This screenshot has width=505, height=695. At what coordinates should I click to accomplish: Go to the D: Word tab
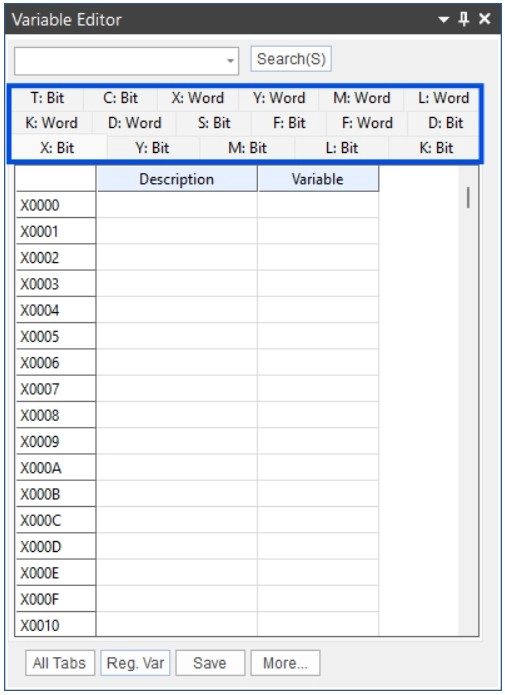[x=134, y=123]
